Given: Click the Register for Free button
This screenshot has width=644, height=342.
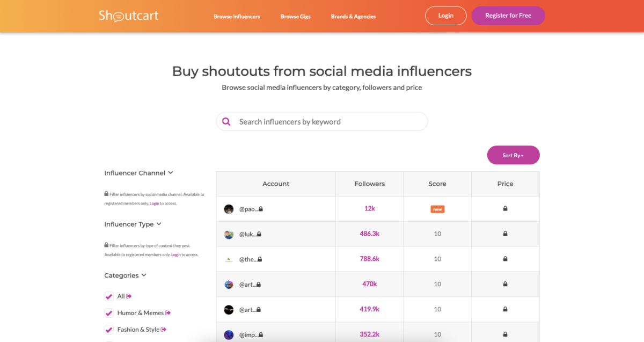Looking at the screenshot, I should (x=508, y=16).
